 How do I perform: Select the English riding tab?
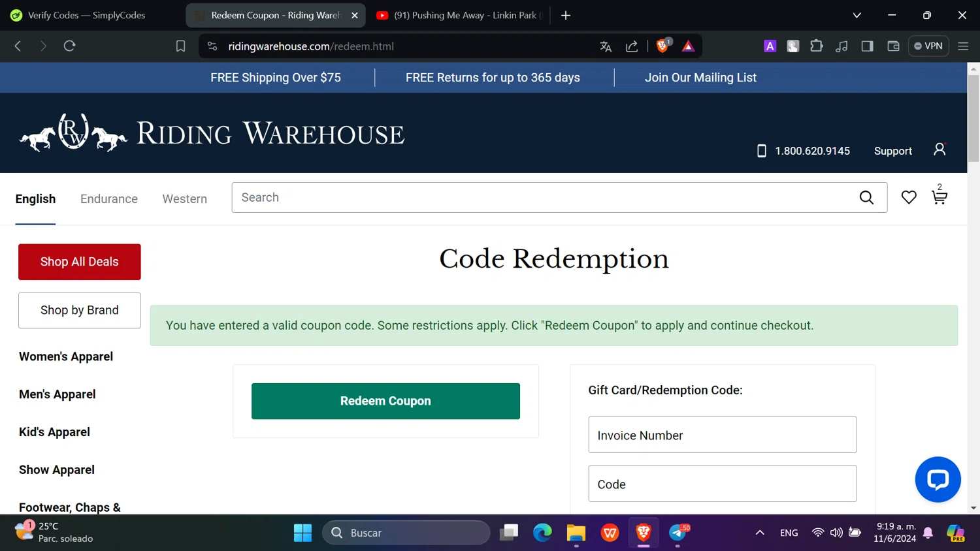click(x=35, y=198)
